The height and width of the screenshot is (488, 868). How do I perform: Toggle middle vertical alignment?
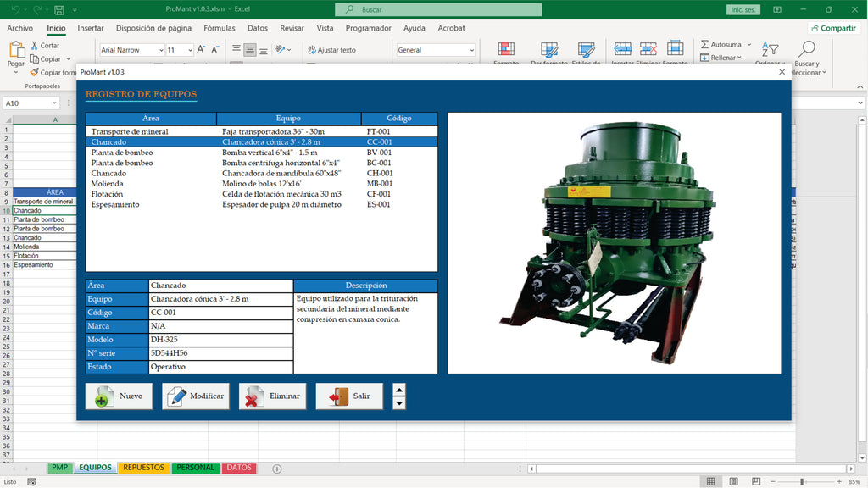(x=250, y=50)
